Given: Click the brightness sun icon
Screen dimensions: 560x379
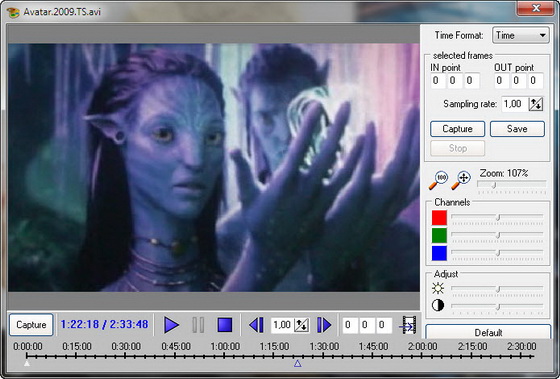Looking at the screenshot, I should point(438,288).
